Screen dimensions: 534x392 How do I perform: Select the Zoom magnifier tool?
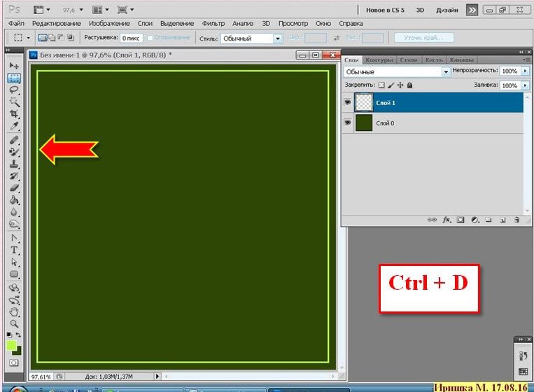[x=14, y=323]
